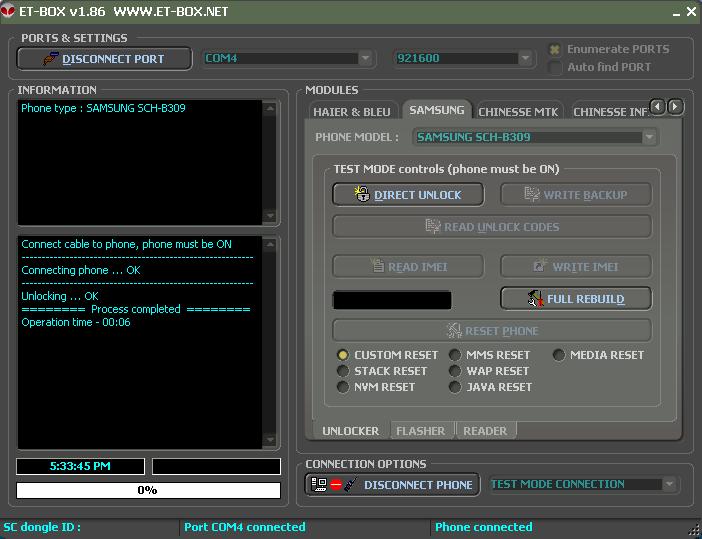Select the JAVA RESET radio option
The image size is (702, 539).
(455, 387)
